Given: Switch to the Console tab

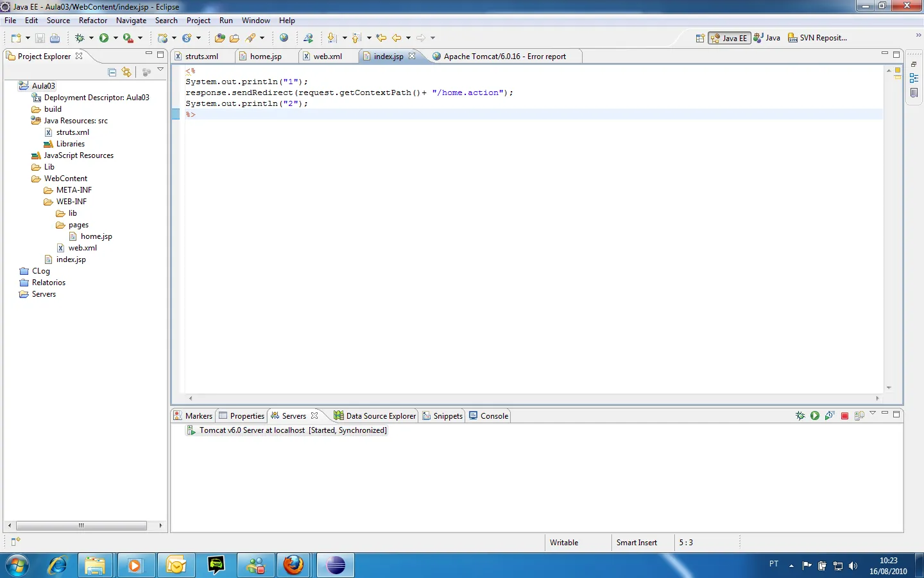Looking at the screenshot, I should [x=488, y=416].
